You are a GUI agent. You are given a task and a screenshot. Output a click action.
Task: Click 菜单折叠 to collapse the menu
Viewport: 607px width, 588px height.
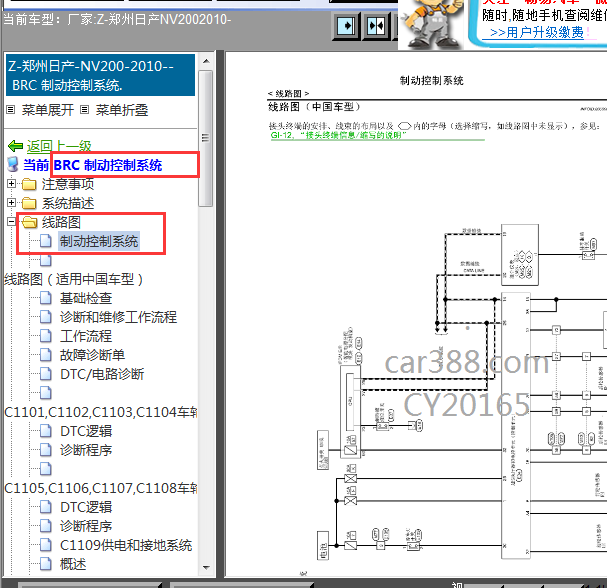[122, 110]
